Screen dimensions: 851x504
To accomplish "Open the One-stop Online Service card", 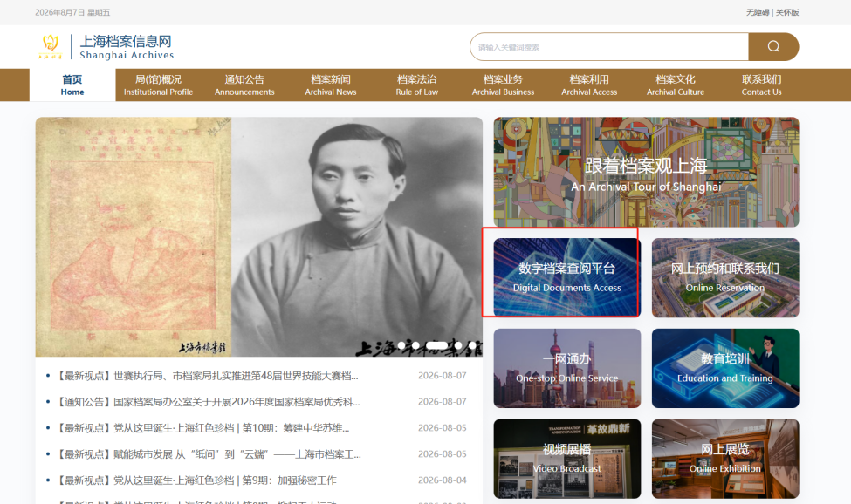I will pyautogui.click(x=567, y=368).
